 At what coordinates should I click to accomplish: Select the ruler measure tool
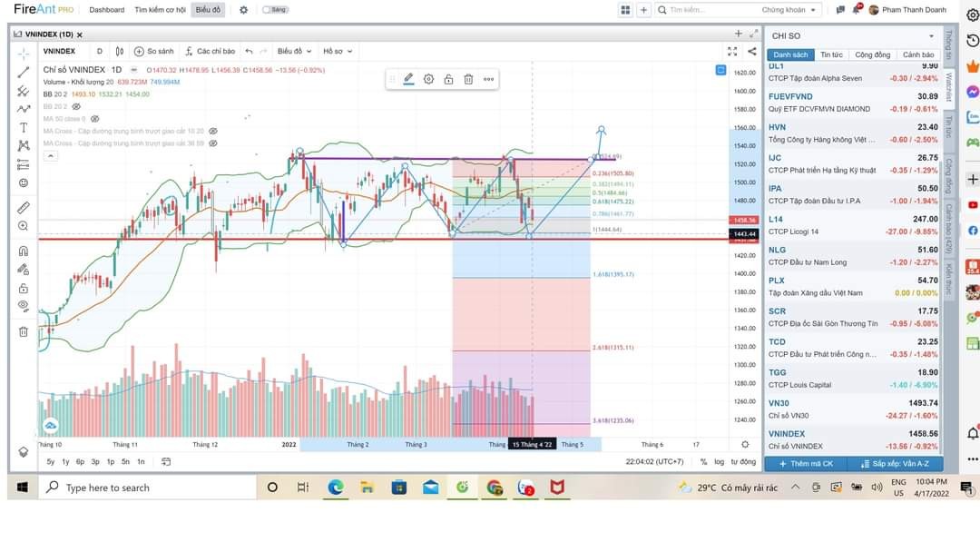[24, 207]
